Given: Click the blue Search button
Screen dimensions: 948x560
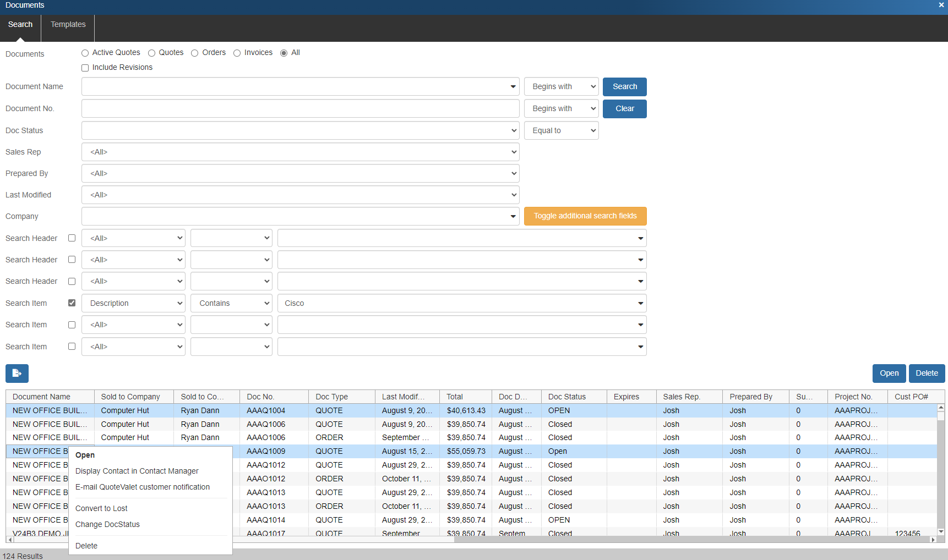Looking at the screenshot, I should (624, 87).
